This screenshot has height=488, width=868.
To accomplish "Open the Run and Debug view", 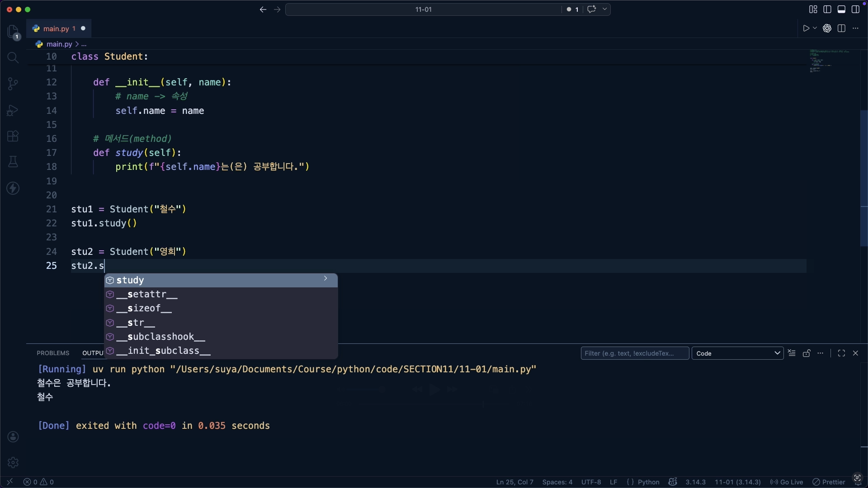I will tap(13, 110).
